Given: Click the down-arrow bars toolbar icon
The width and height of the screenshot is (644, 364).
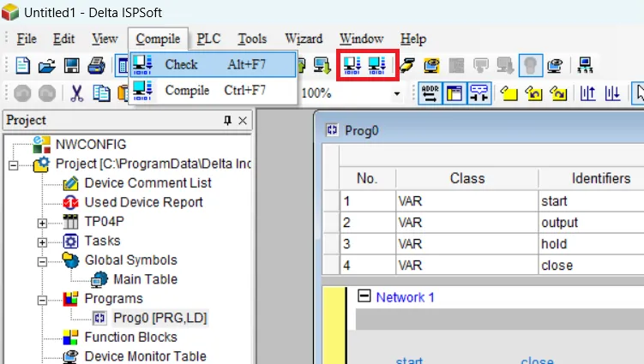Looking at the screenshot, I should click(612, 93).
